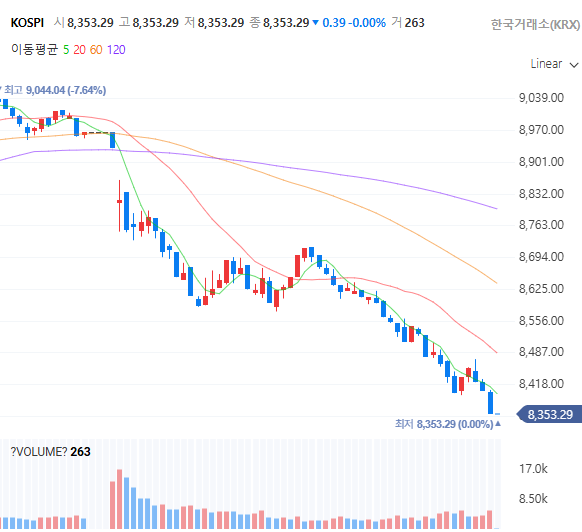This screenshot has width=582, height=532.
Task: Click the 이동평균 indicator label
Action: [x=35, y=49]
